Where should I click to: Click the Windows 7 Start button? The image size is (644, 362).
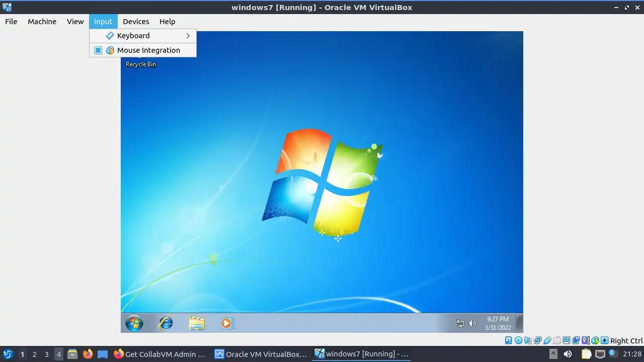click(134, 323)
